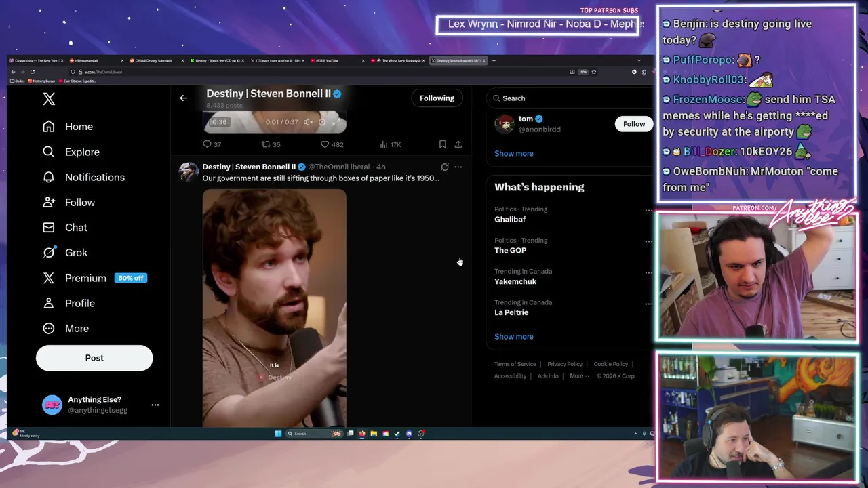Open more options on the paper-boxes tweet

coord(458,167)
